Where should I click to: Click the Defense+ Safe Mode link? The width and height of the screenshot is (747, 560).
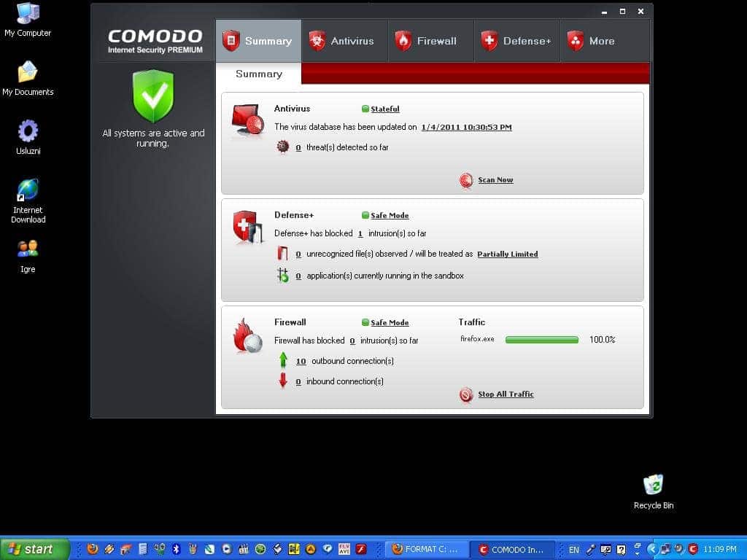390,216
